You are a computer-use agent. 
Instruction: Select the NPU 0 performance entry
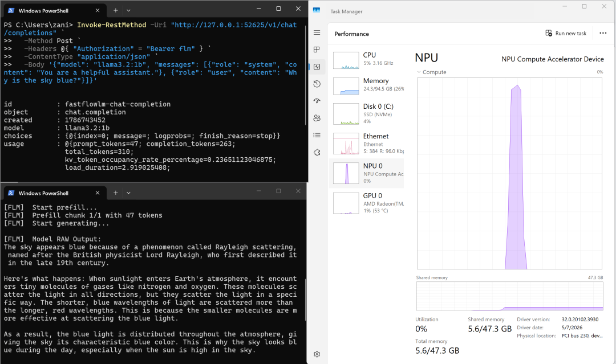click(x=367, y=173)
